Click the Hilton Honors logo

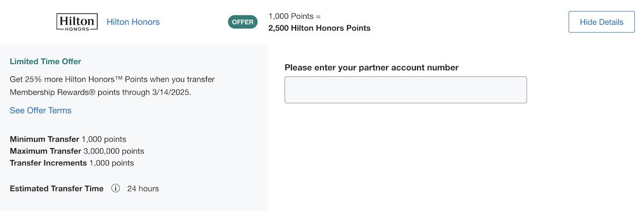[77, 22]
